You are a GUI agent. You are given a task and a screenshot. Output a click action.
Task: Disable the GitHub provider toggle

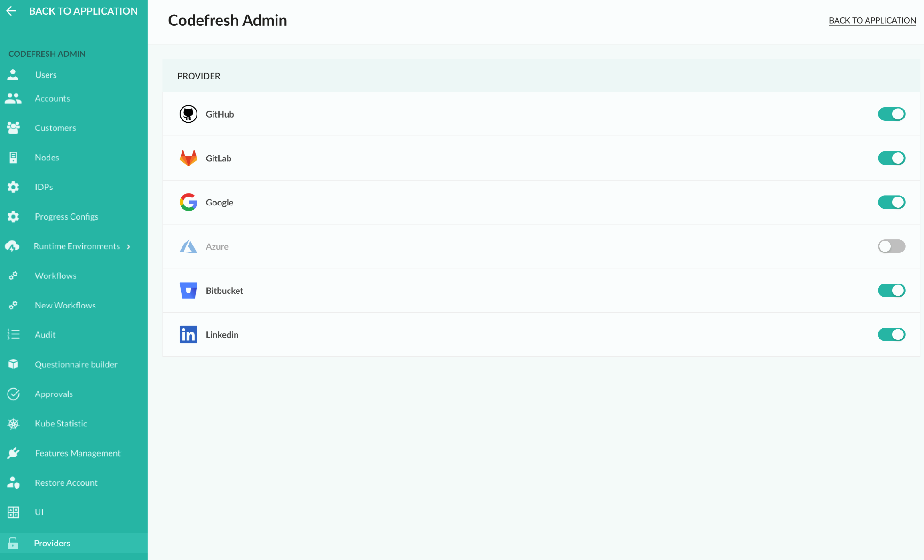[x=891, y=114]
